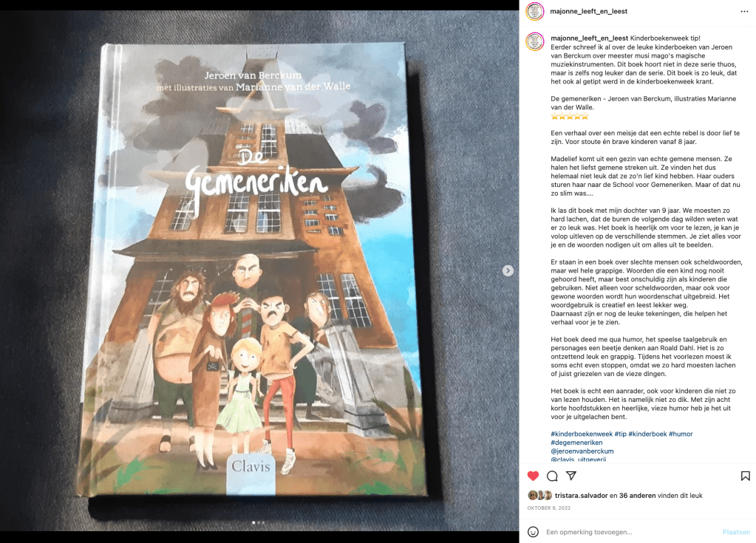Open the #kinderboekenweek hashtag
This screenshot has height=543, width=756.
pyautogui.click(x=582, y=434)
